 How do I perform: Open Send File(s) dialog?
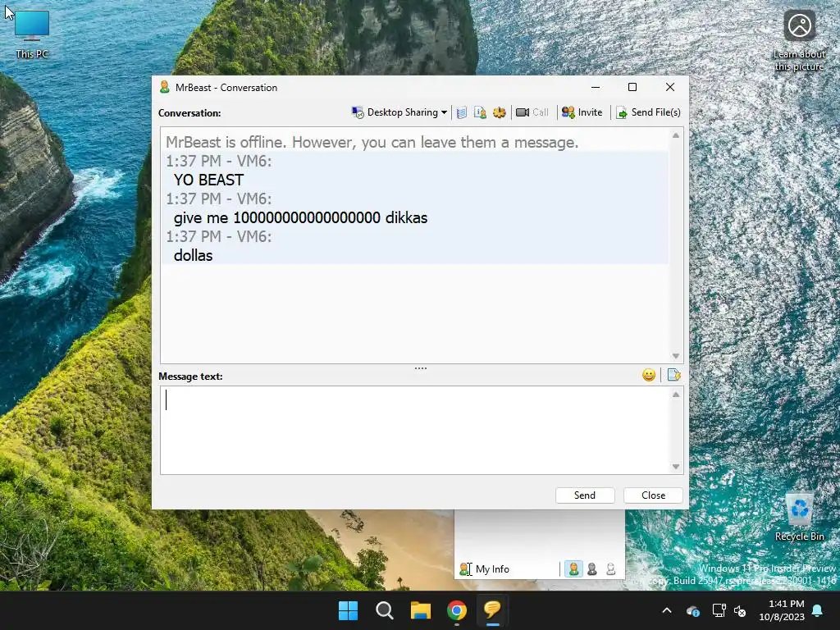[x=648, y=112]
